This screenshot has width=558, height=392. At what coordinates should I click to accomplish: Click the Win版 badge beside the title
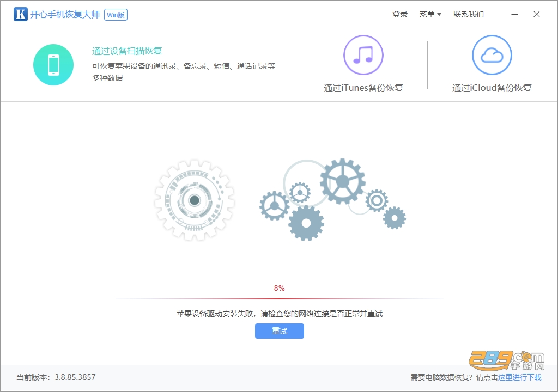pyautogui.click(x=116, y=15)
